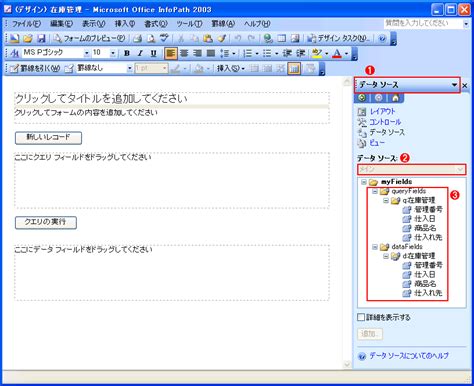Open the データ ソース task pane dropdown
Screen dimensions: 474x386
[454, 85]
